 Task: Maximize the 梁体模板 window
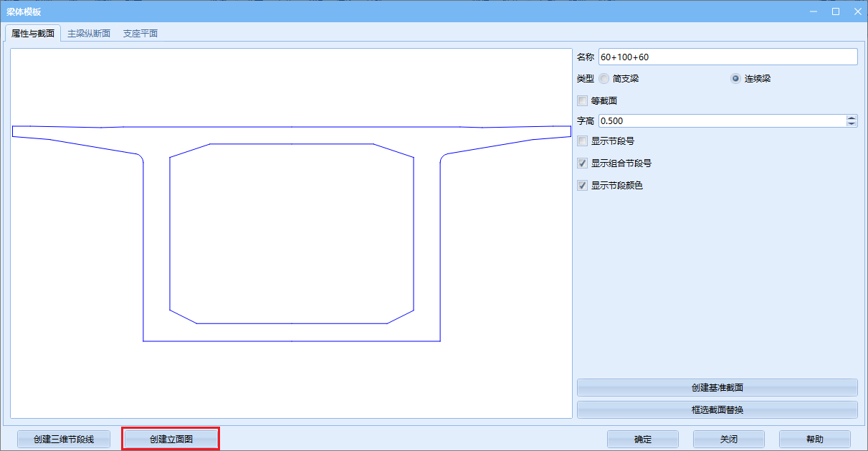coord(836,11)
